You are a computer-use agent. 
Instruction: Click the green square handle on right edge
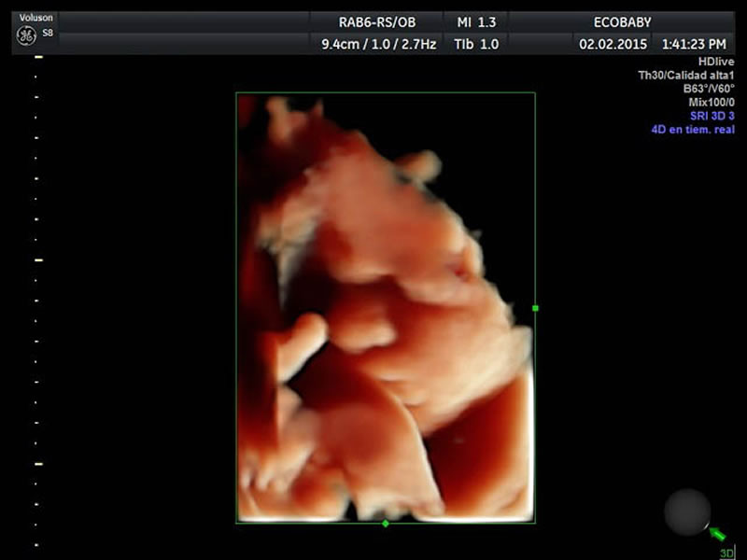pos(535,307)
